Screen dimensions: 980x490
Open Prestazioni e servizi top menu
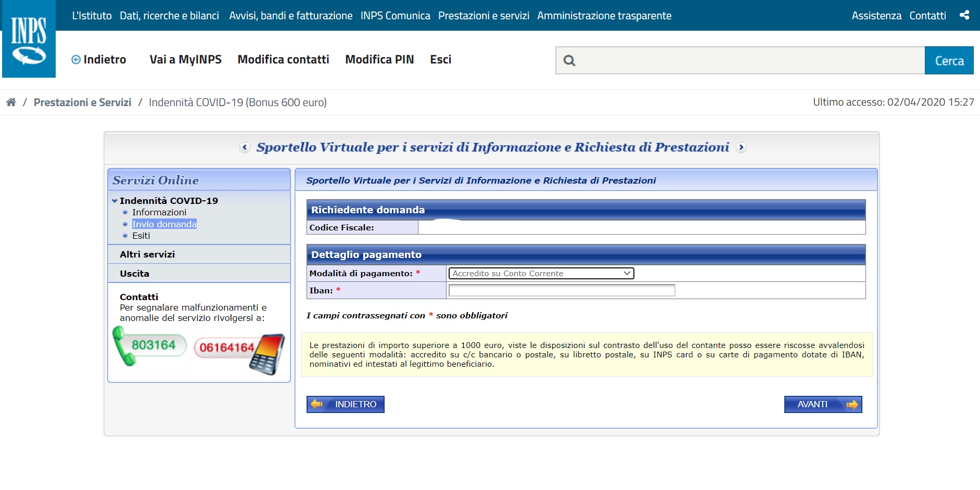[x=483, y=16]
